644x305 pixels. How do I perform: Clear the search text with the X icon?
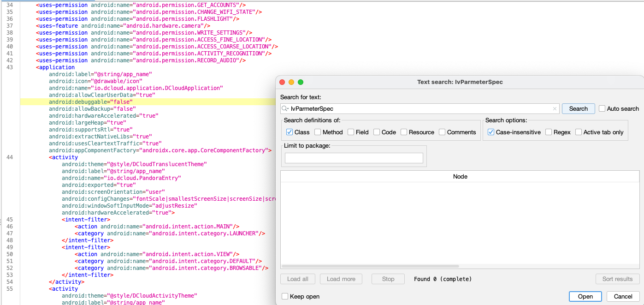pyautogui.click(x=555, y=109)
